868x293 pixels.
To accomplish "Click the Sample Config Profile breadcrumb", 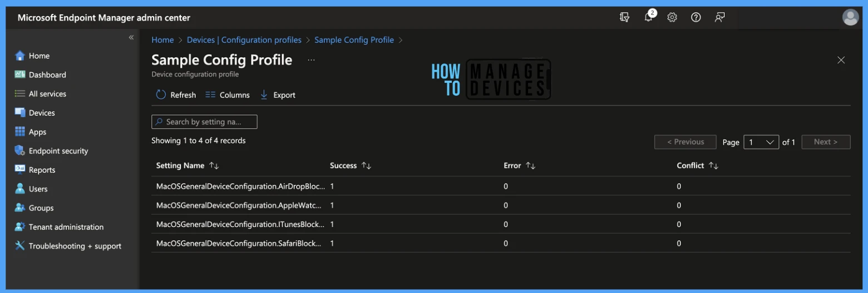I will click(x=354, y=40).
